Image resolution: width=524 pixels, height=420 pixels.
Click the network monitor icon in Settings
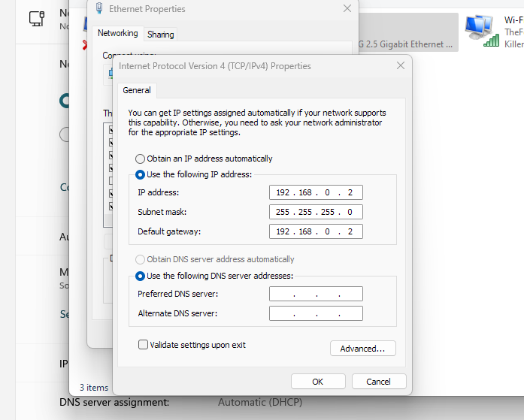37,19
